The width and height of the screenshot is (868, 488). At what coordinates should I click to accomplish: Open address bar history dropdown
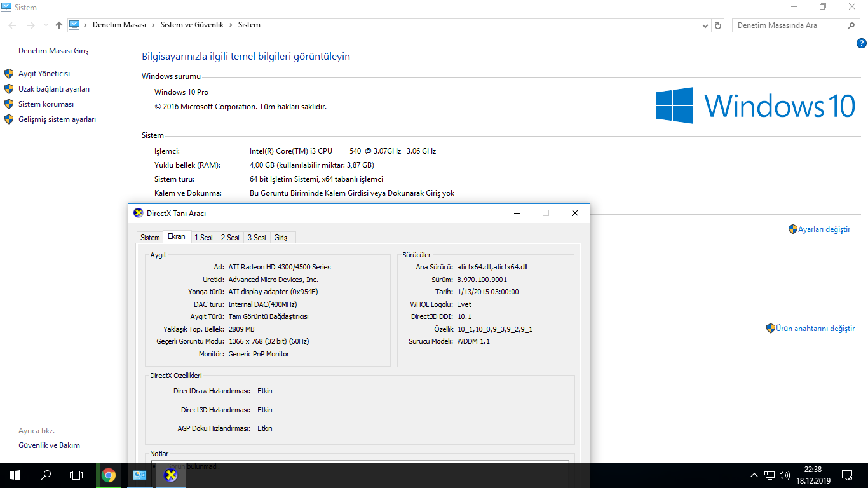pos(705,25)
